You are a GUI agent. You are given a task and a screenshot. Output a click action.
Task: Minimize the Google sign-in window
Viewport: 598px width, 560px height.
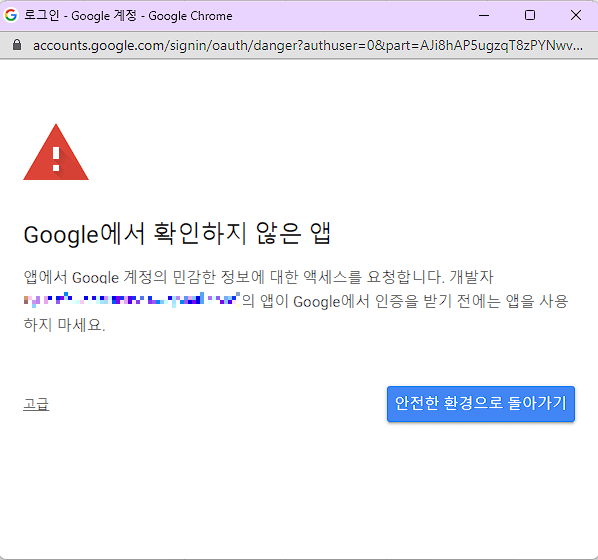484,15
